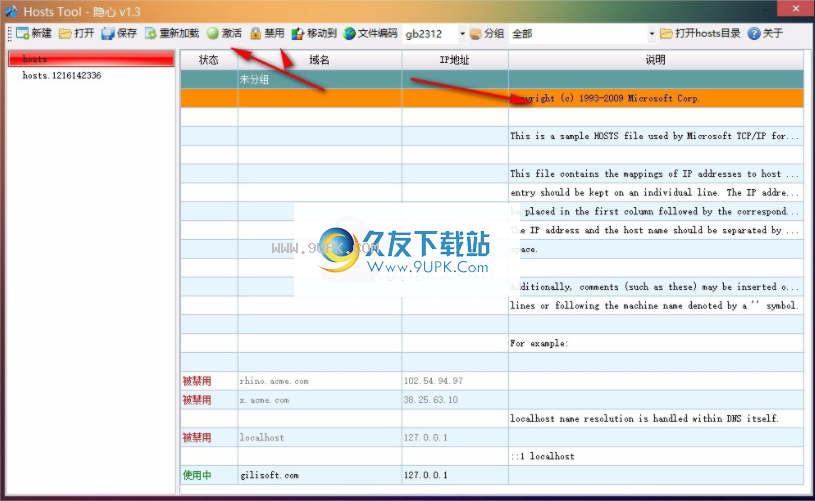
Task: Expand the gb2312 encoding dropdown
Action: point(462,34)
